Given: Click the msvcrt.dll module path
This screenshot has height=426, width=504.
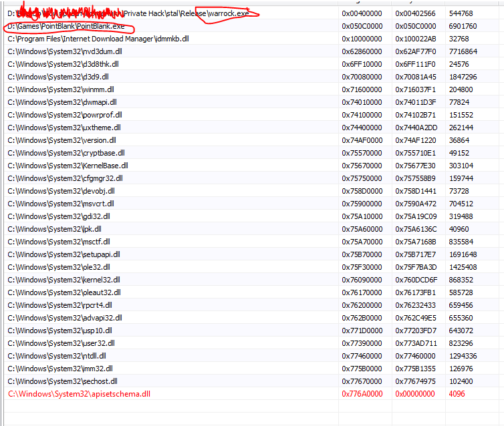Looking at the screenshot, I should [61, 204].
